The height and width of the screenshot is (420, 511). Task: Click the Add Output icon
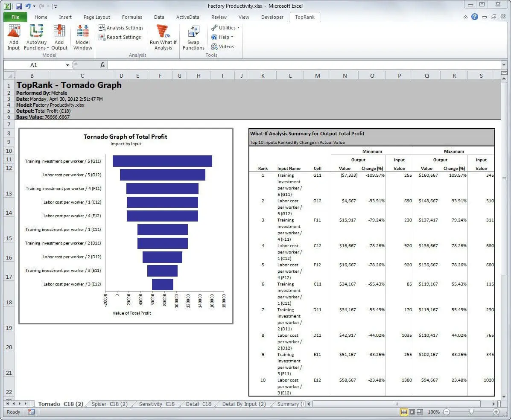click(59, 37)
